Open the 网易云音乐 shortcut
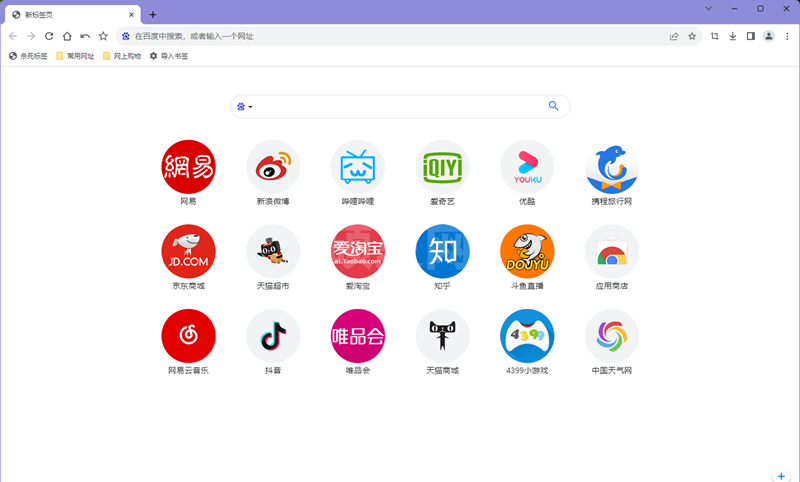Screen dimensions: 800x482 point(188,336)
